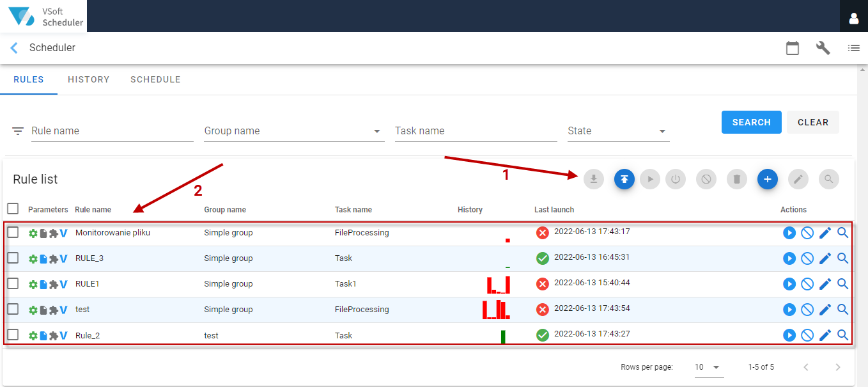The width and height of the screenshot is (868, 387).
Task: Check the Monitorowanie pliku row checkbox
Action: 13,232
